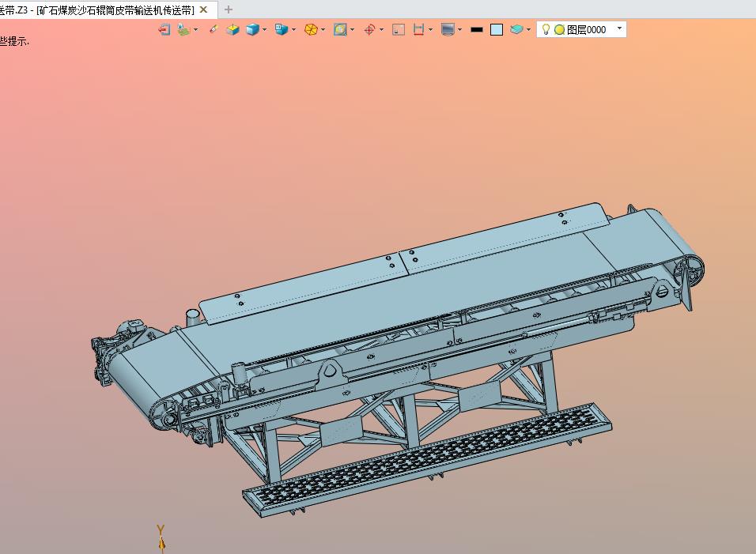
Task: Click the red H-shaped dimension icon
Action: coord(418,29)
